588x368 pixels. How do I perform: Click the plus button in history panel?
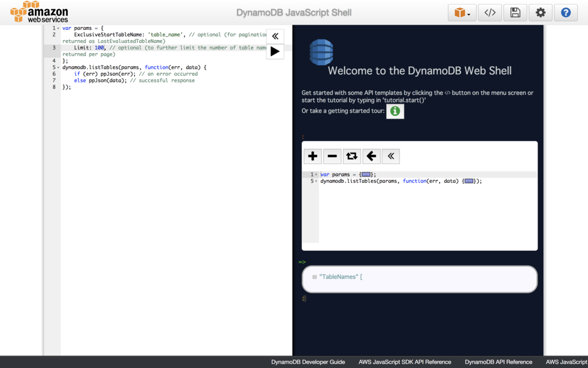point(313,156)
